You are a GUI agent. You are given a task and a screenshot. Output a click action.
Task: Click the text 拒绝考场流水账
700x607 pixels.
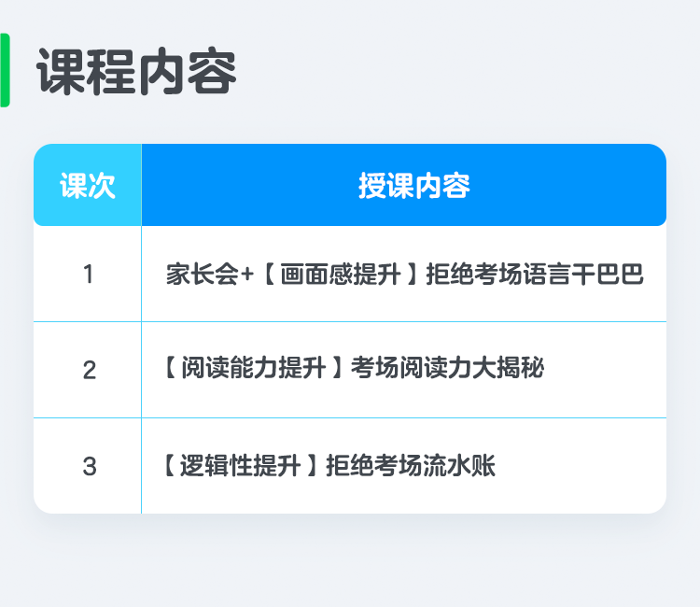click(x=411, y=465)
